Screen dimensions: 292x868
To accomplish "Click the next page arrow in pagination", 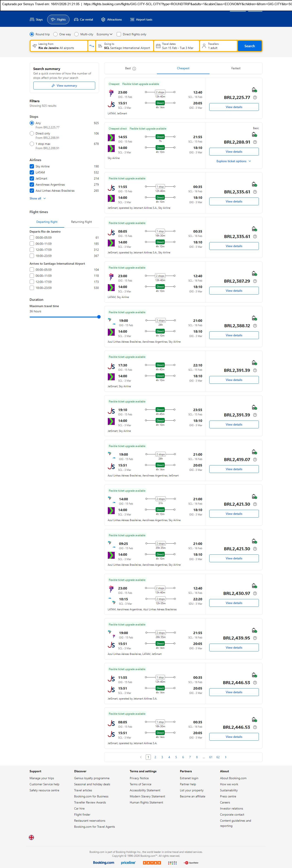I will pos(226,757).
